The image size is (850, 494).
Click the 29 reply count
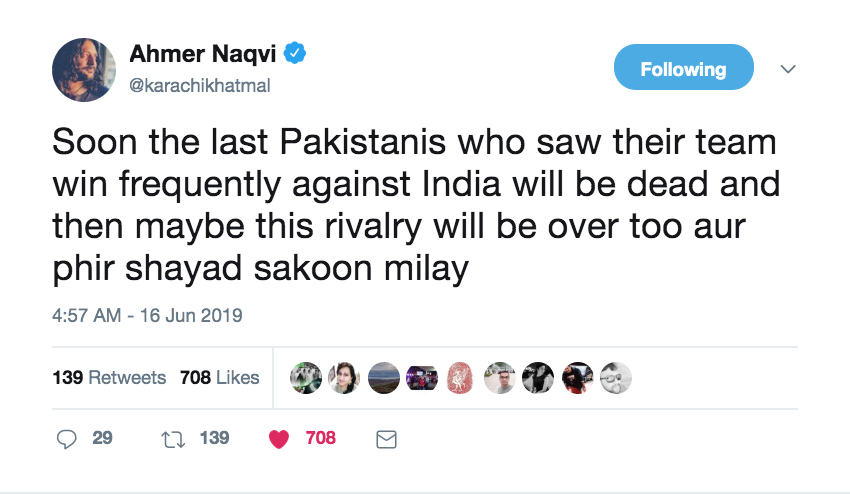102,438
